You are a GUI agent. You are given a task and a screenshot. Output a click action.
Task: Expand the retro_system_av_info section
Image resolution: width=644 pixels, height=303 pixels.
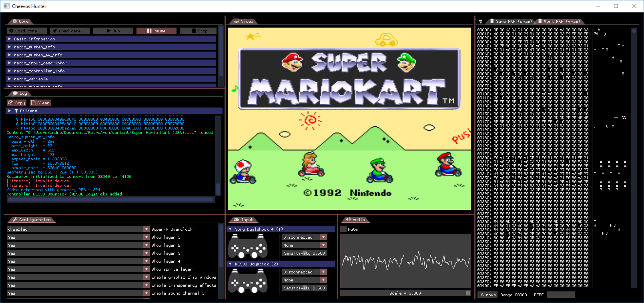pos(111,55)
